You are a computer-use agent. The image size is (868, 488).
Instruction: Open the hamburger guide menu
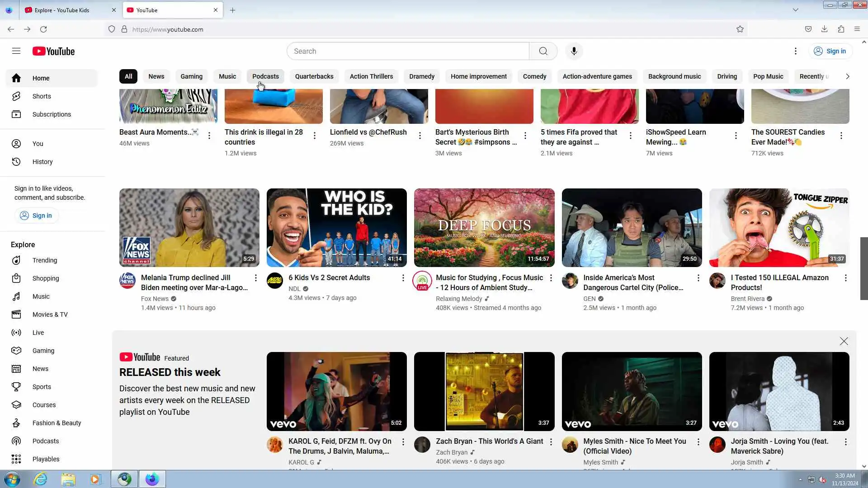point(16,51)
